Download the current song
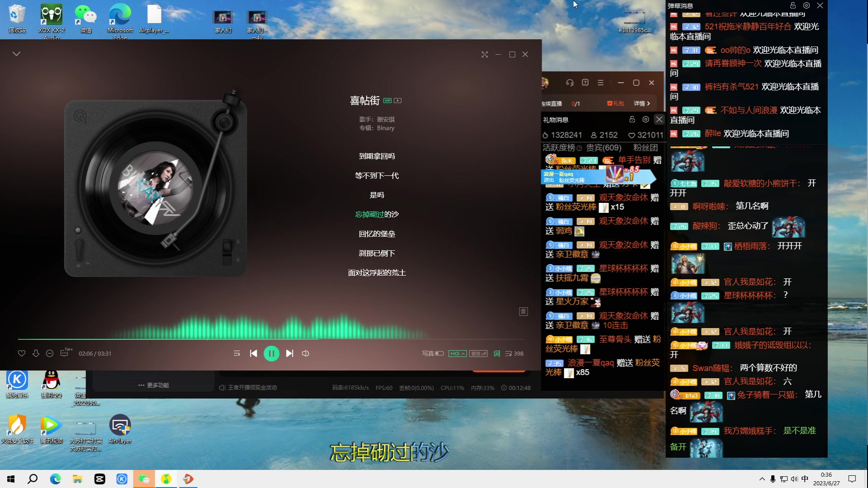Screen dimensions: 868x488 point(36,353)
